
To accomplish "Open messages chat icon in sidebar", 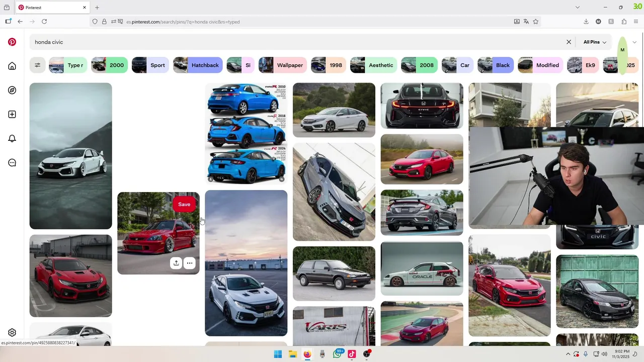I will (12, 163).
